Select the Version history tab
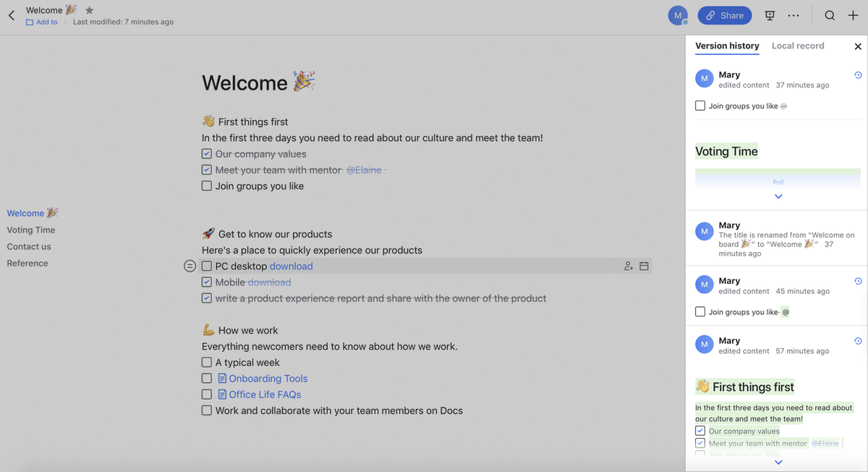This screenshot has height=472, width=868. click(x=727, y=46)
